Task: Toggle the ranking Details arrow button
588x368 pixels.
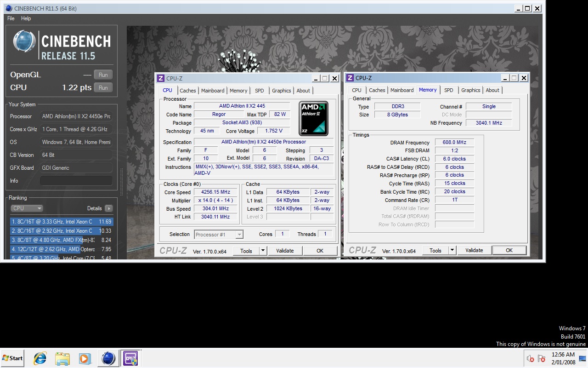Action: pos(108,208)
